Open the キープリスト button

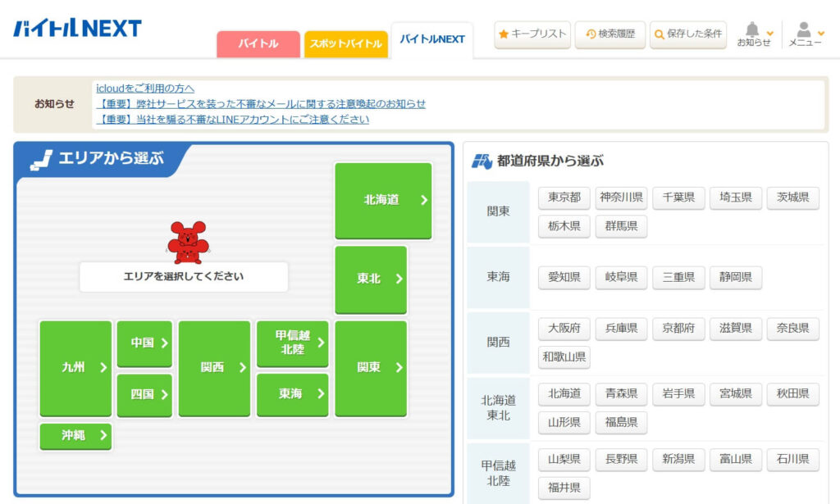(532, 34)
